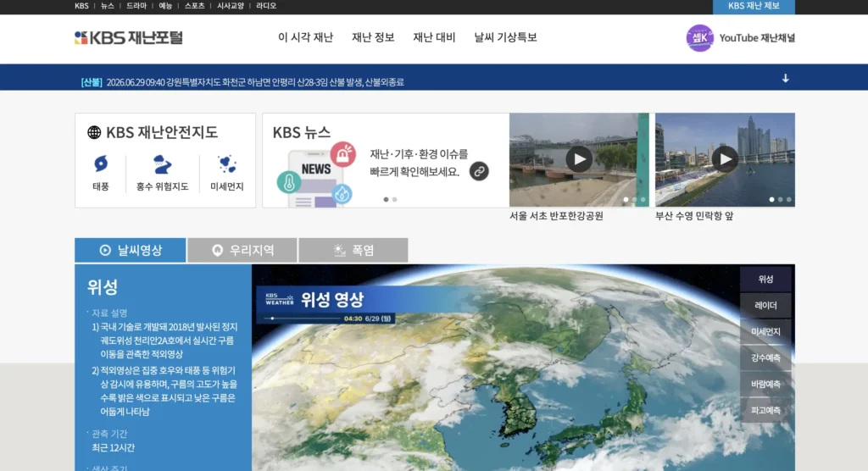Click the KBS 재난 제보 button
The width and height of the screenshot is (868, 471).
click(x=754, y=7)
